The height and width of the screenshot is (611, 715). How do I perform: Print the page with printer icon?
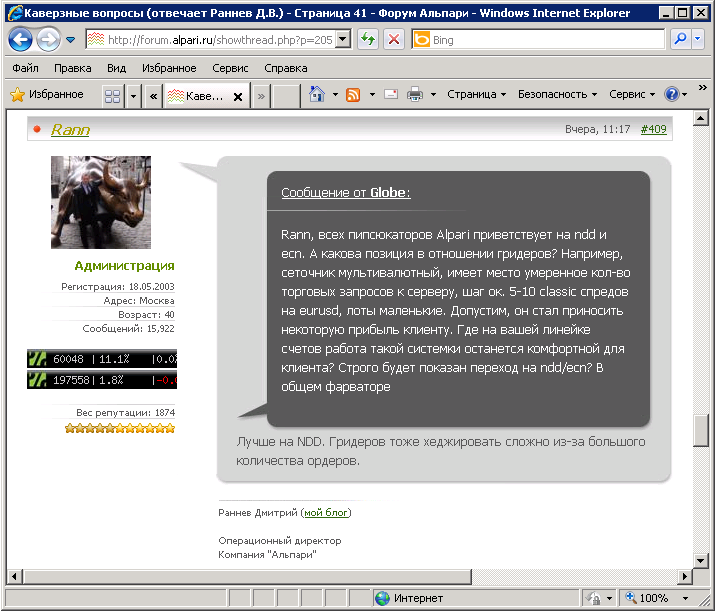414,94
